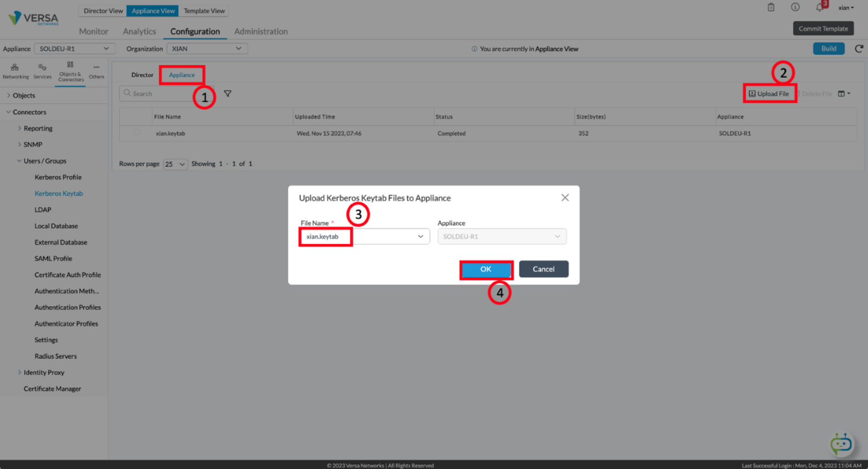
Task: Open LDAP in sidebar
Action: [43, 210]
